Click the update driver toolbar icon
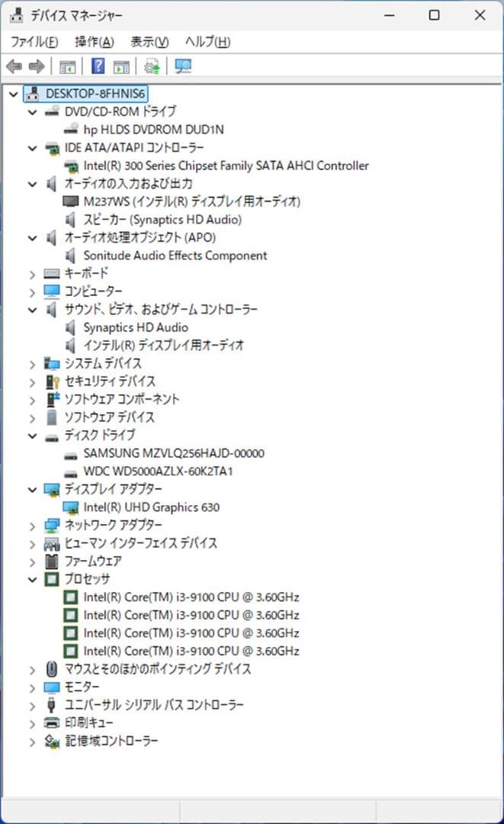This screenshot has height=824, width=504. pyautogui.click(x=152, y=66)
